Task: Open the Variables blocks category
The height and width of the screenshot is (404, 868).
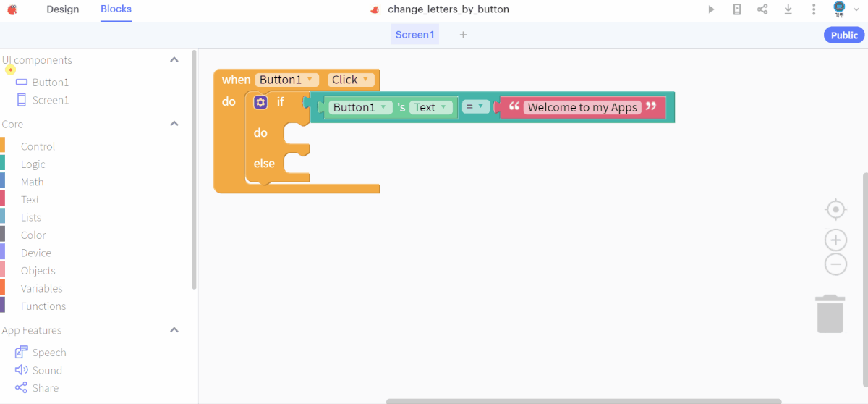Action: pos(41,288)
